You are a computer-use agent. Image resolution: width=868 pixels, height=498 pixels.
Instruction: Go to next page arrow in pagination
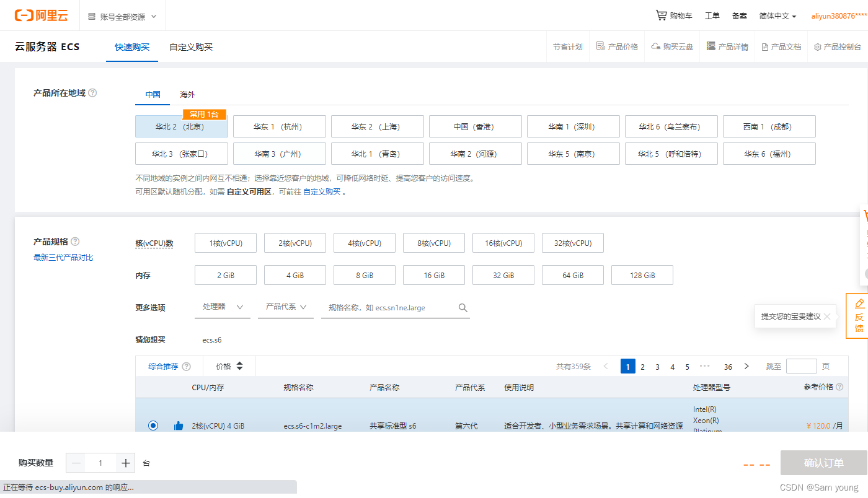(x=746, y=367)
